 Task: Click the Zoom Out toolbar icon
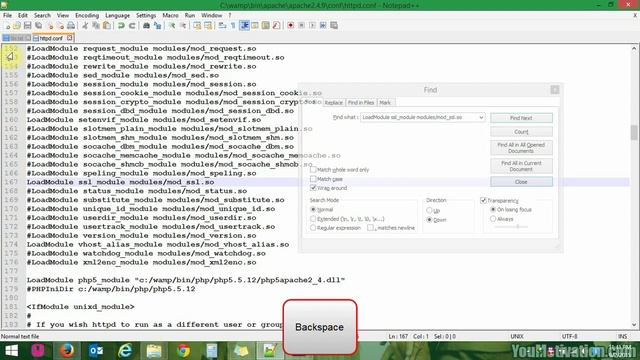183,26
